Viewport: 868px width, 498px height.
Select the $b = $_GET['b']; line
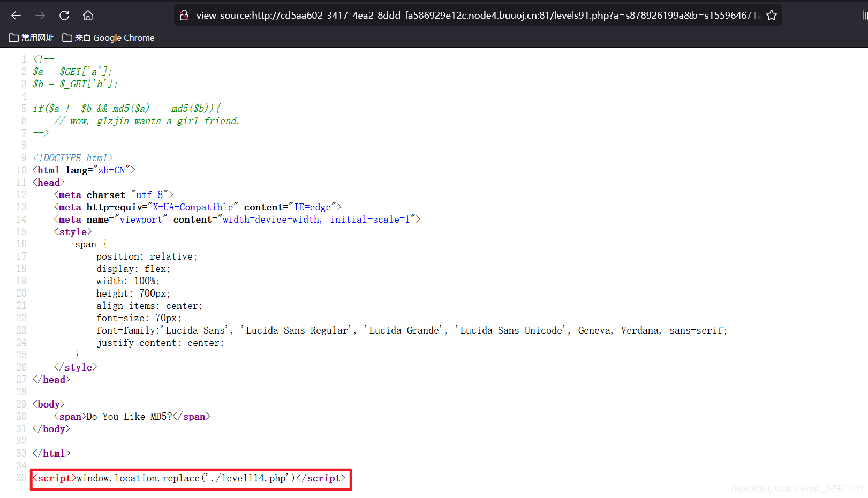(x=75, y=84)
